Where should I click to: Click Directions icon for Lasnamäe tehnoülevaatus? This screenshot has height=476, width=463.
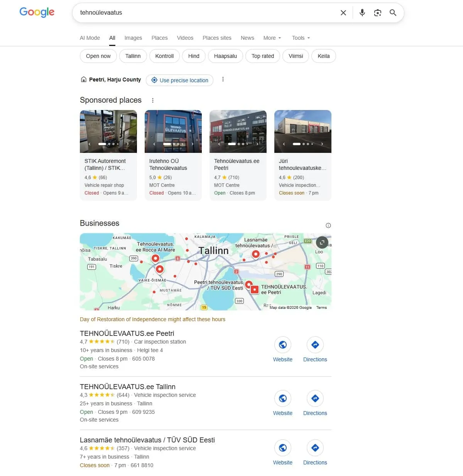pyautogui.click(x=315, y=448)
